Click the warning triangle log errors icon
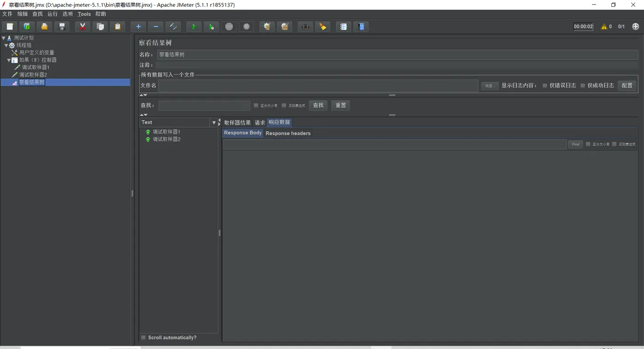Screen dimensions: 644x349 click(x=604, y=27)
